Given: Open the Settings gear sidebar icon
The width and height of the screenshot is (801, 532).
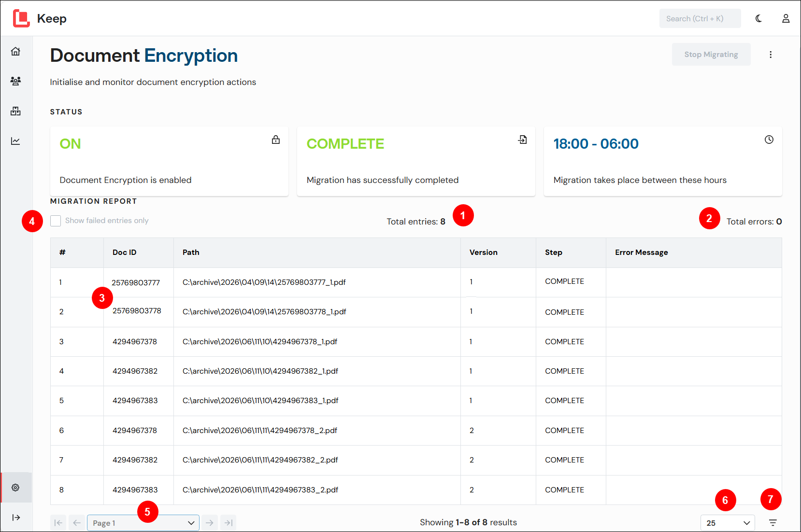Looking at the screenshot, I should (15, 488).
